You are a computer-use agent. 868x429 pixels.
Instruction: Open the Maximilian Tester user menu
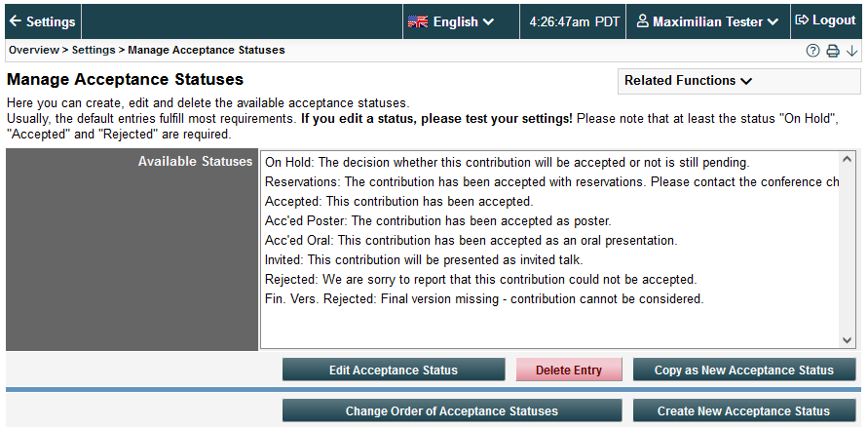tap(708, 21)
